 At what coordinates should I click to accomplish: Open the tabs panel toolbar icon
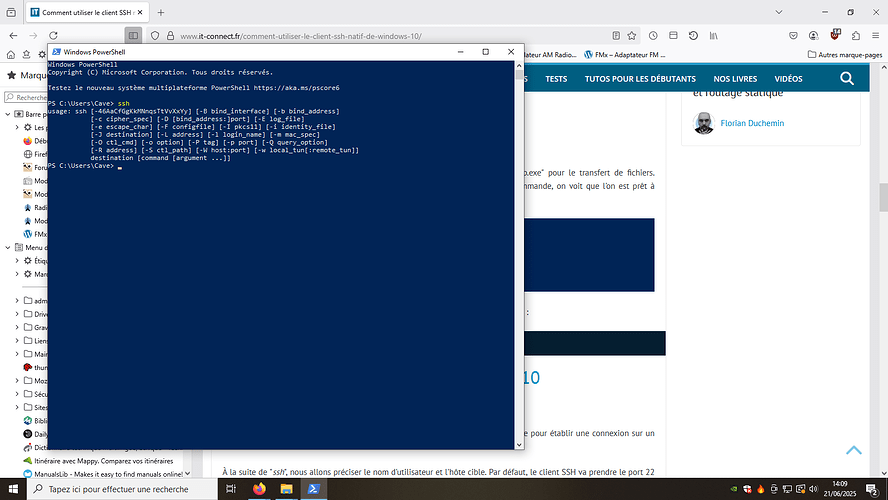pyautogui.click(x=673, y=36)
